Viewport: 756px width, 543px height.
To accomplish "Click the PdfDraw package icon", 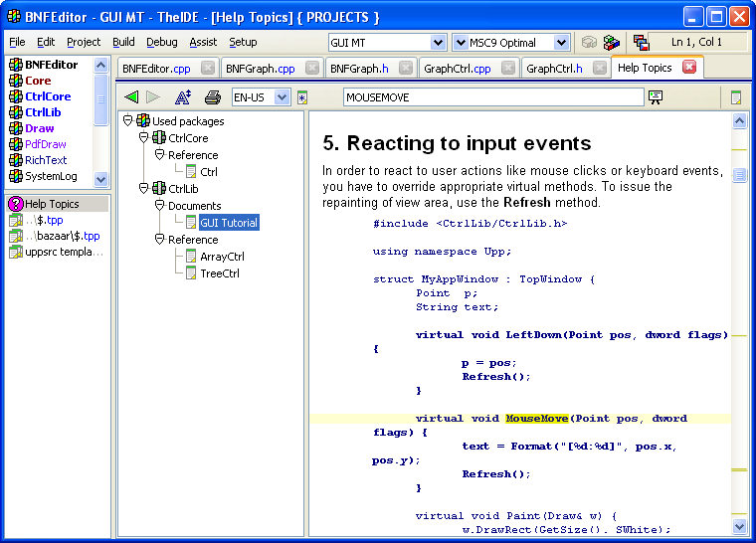I will [16, 144].
